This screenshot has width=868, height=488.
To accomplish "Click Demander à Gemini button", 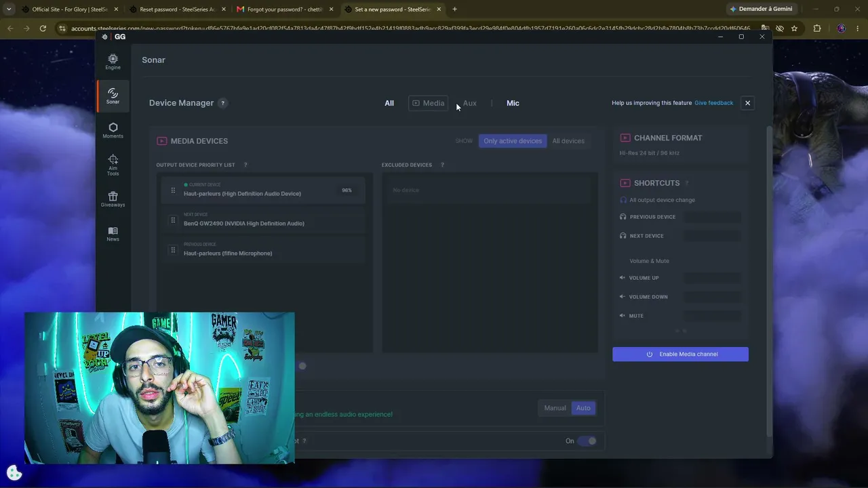I will point(760,9).
